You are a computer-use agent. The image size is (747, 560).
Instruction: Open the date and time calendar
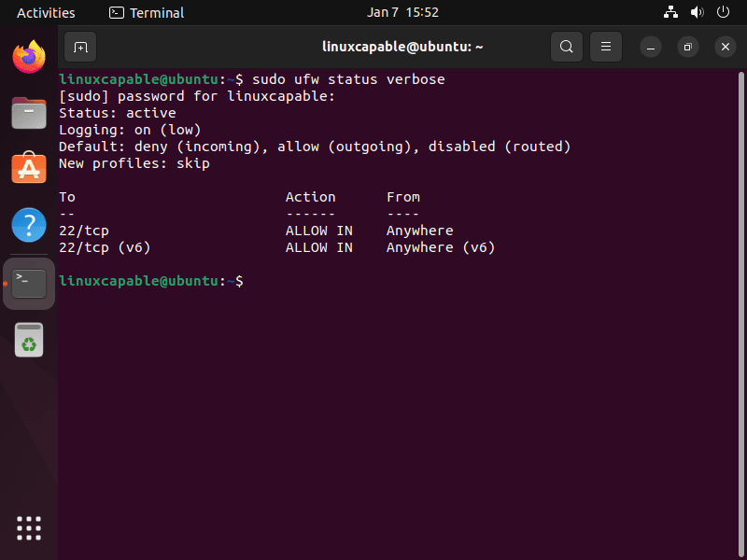[x=403, y=12]
